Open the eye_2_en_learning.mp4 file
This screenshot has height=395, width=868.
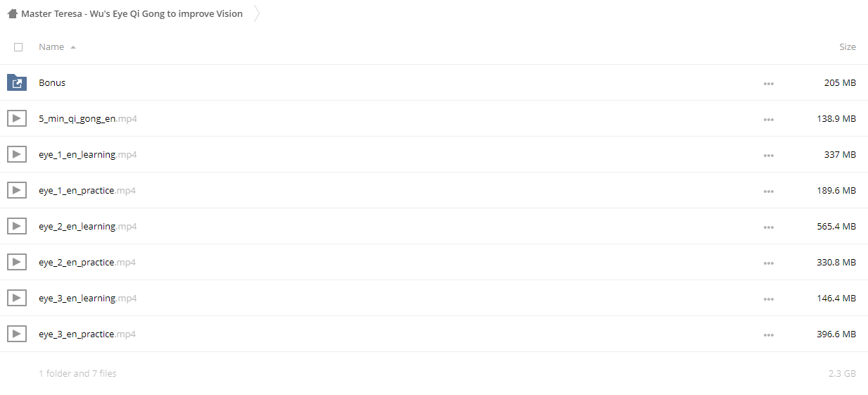(x=88, y=226)
